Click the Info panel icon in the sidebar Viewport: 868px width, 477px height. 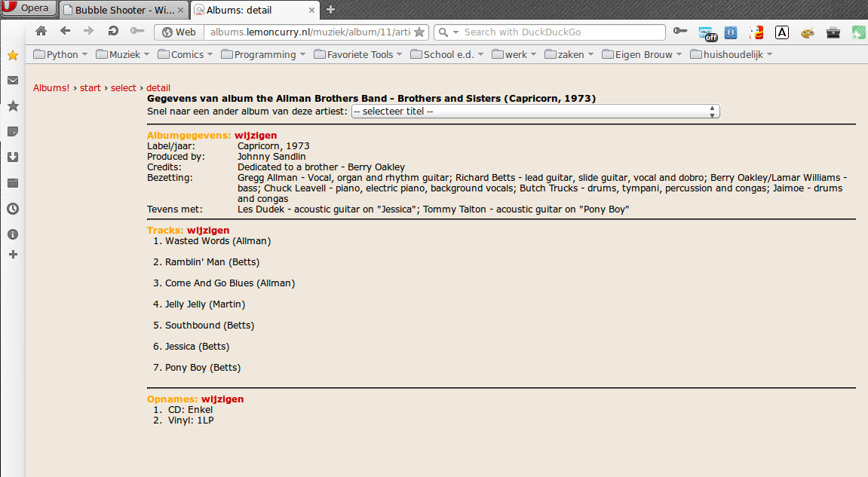(x=13, y=234)
